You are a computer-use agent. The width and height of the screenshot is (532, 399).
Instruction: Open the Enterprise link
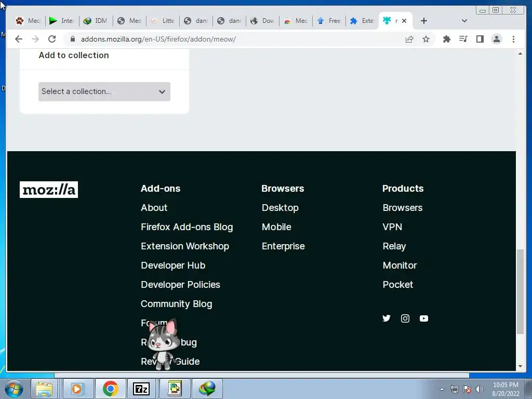(283, 246)
